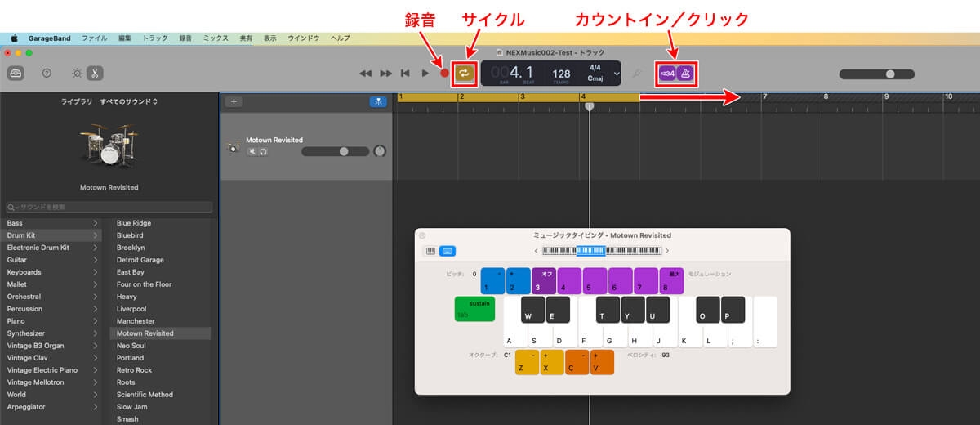Image resolution: width=980 pixels, height=425 pixels.
Task: Adjust Motown Revisited track volume slider
Action: click(x=335, y=151)
